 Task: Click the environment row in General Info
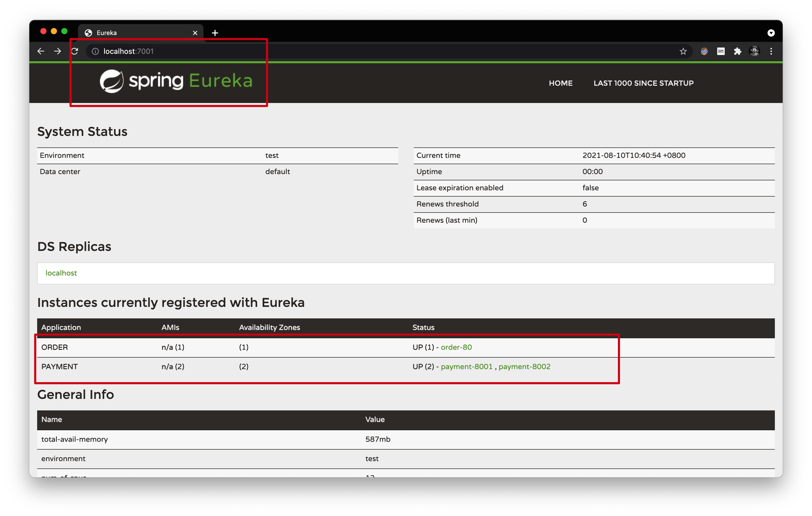pos(406,459)
